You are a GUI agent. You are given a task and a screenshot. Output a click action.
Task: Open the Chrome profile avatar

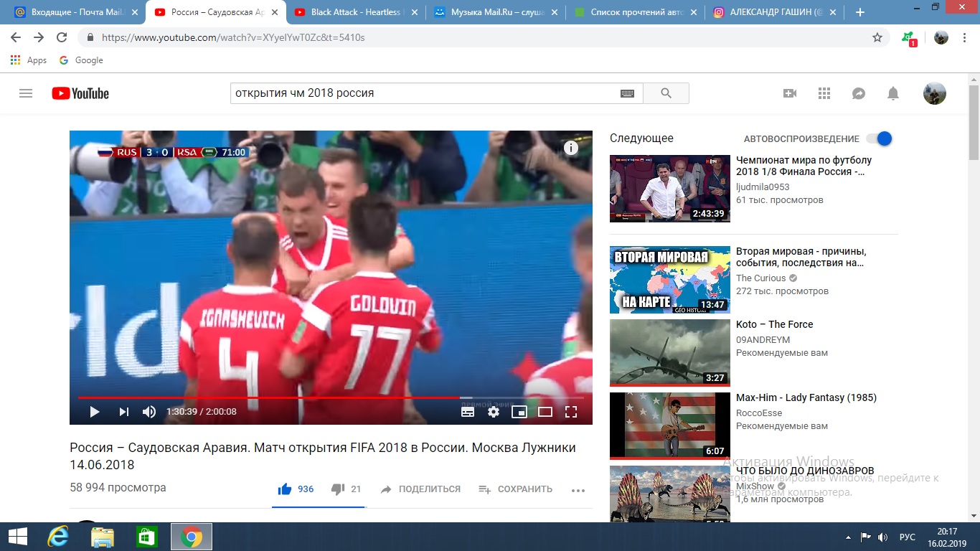click(x=941, y=37)
